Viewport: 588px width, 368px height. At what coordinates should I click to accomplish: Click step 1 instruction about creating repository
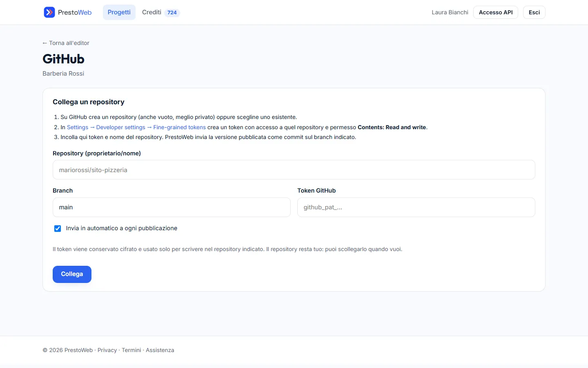179,117
